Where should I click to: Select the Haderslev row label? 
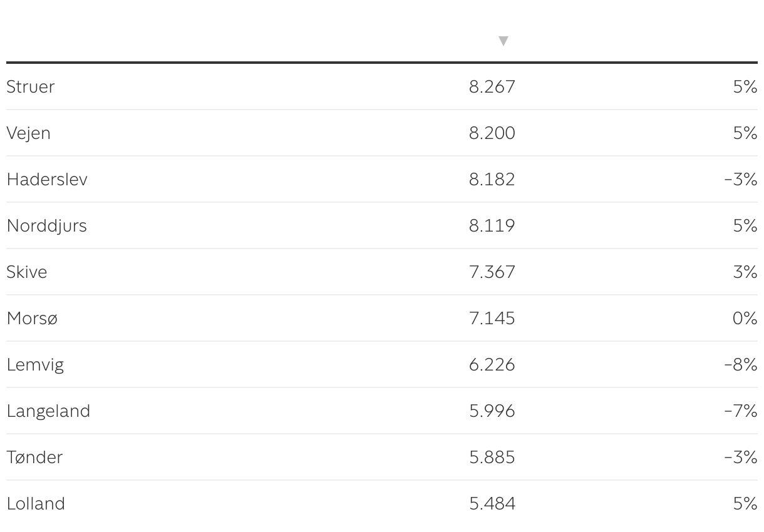(47, 180)
